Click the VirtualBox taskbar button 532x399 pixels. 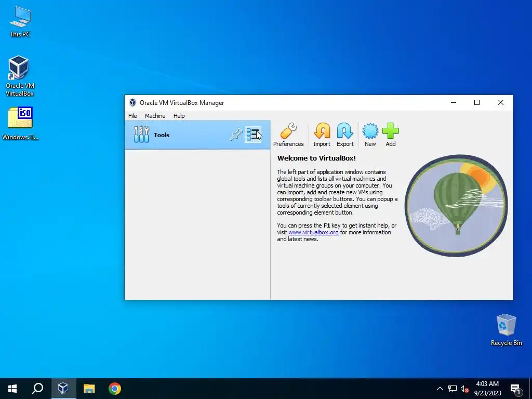63,389
